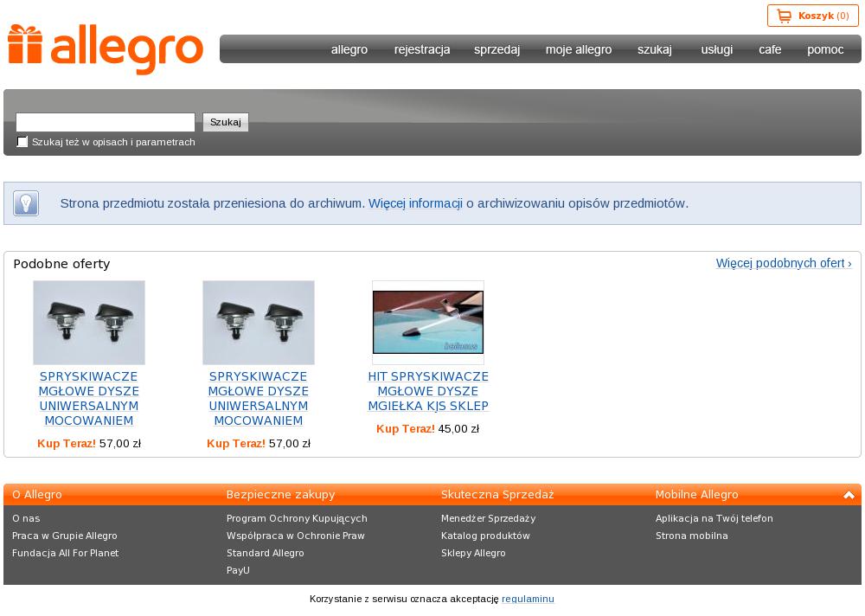Open the HIT spryskiwacze car photo thumbnail
This screenshot has height=616, width=865.
click(x=428, y=323)
